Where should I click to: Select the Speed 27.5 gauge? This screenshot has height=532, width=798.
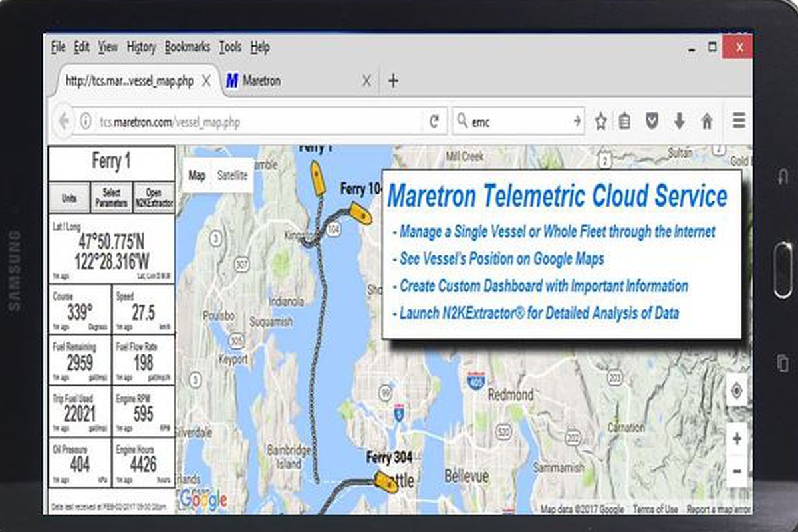[x=144, y=309]
